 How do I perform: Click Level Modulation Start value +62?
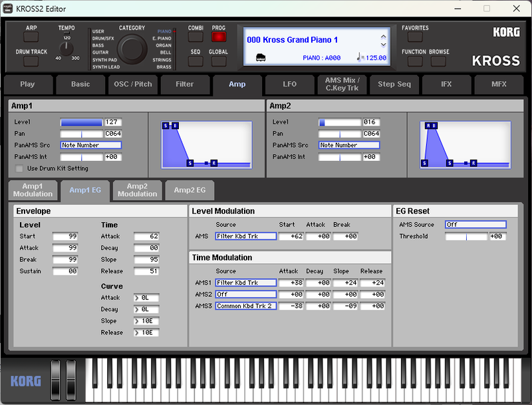tap(291, 237)
